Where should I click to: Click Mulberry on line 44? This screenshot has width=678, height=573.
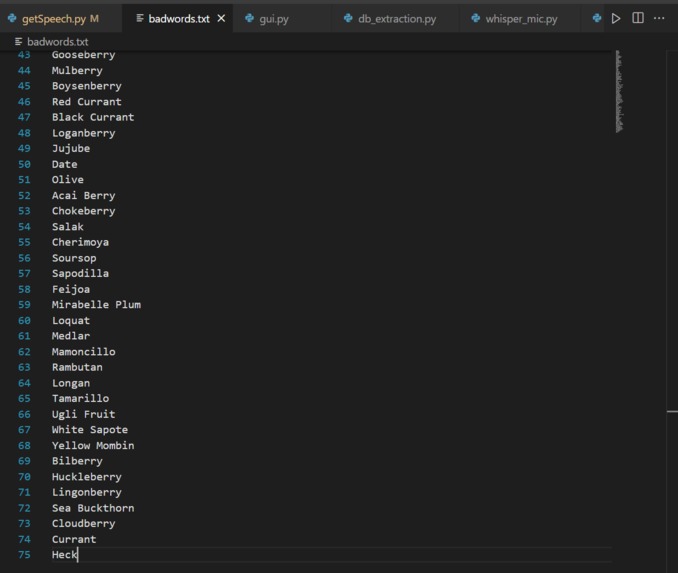(77, 70)
